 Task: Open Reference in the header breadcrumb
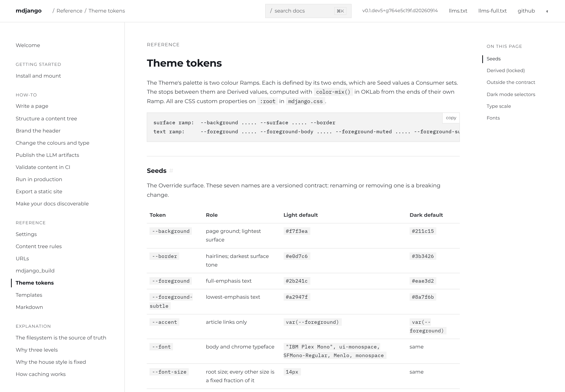click(69, 11)
